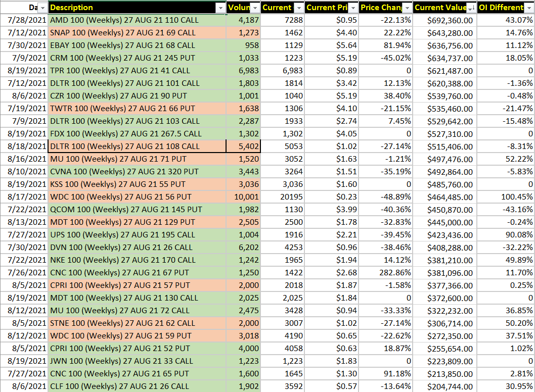Viewport: 535px width, 392px height.
Task: Click the 282.86% price change cell
Action: click(x=385, y=272)
